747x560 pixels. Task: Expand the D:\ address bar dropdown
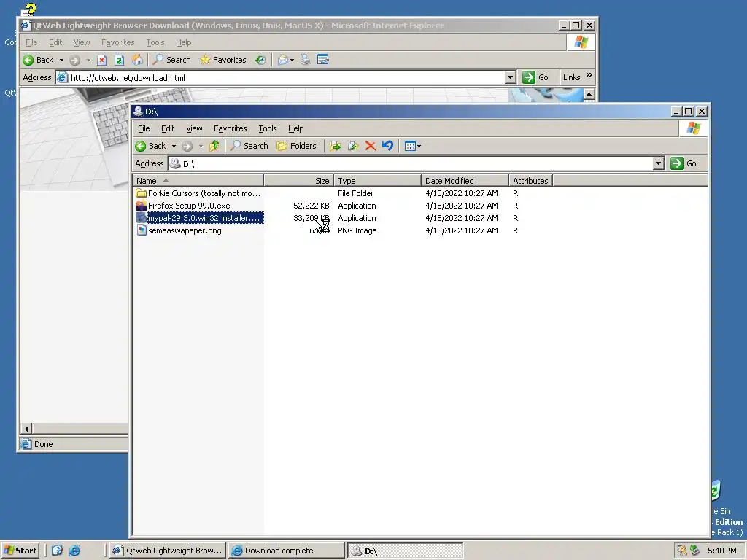tap(659, 164)
